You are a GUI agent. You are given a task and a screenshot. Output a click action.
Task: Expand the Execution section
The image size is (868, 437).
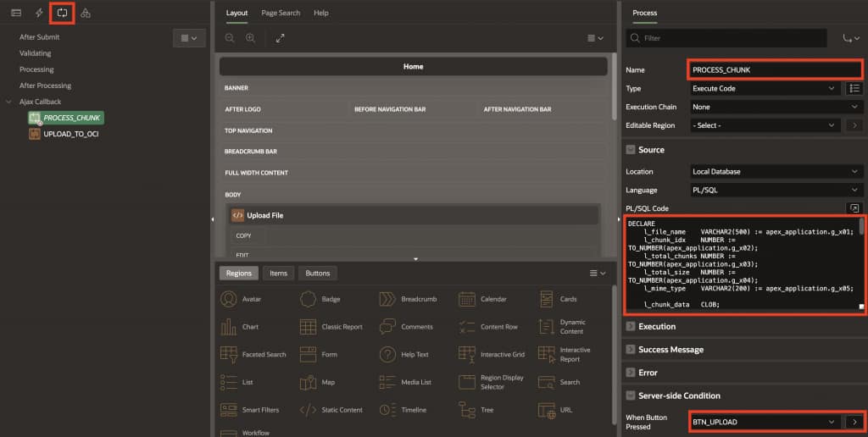631,326
